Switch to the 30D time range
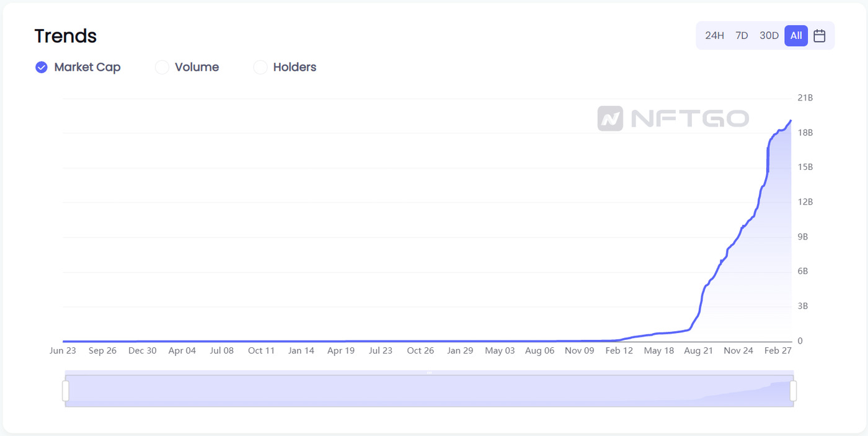The image size is (868, 436). pyautogui.click(x=769, y=35)
